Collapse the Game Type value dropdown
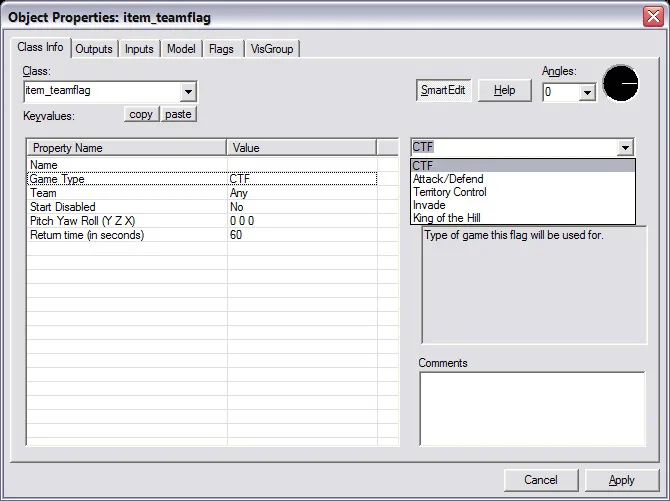The height and width of the screenshot is (501, 670). tap(626, 148)
